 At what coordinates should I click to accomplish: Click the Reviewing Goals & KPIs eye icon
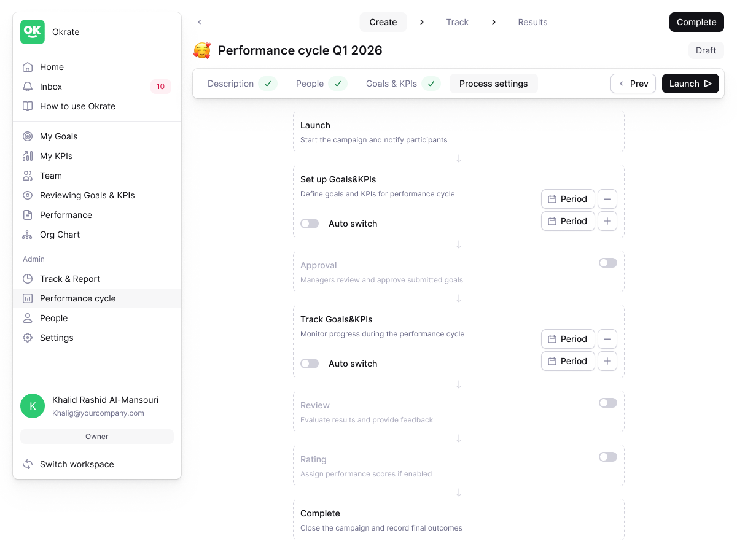tap(28, 195)
